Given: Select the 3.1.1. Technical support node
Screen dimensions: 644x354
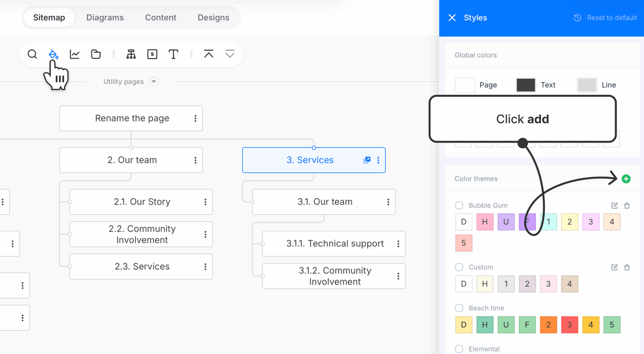Looking at the screenshot, I should tap(334, 244).
